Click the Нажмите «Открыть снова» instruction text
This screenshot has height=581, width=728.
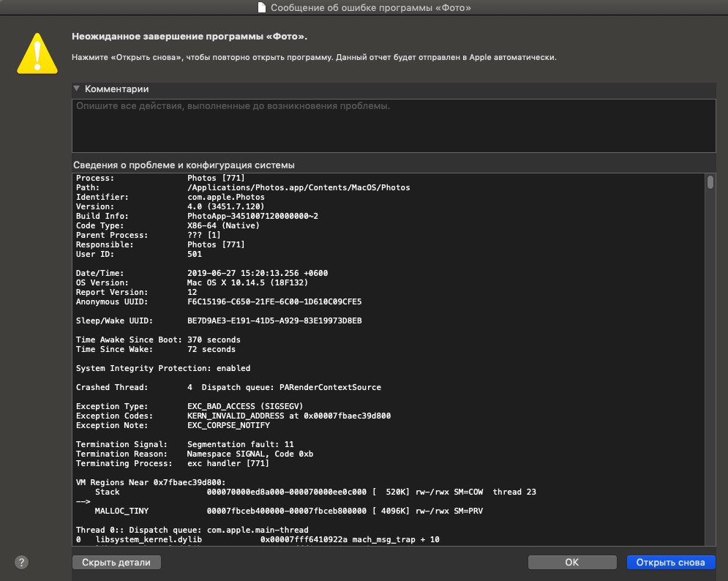click(x=314, y=57)
